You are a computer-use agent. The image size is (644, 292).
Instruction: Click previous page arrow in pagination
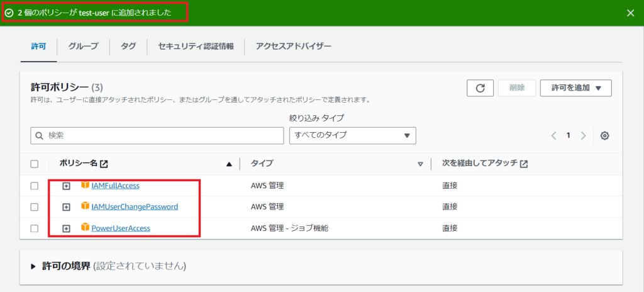(554, 135)
